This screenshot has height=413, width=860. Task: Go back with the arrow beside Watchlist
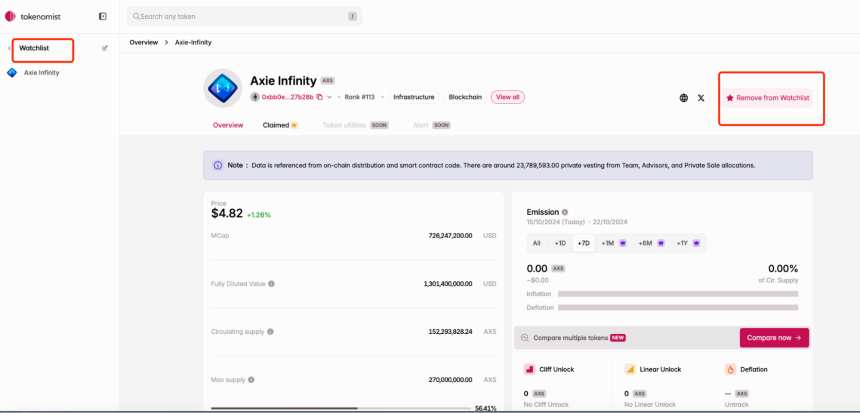click(9, 48)
